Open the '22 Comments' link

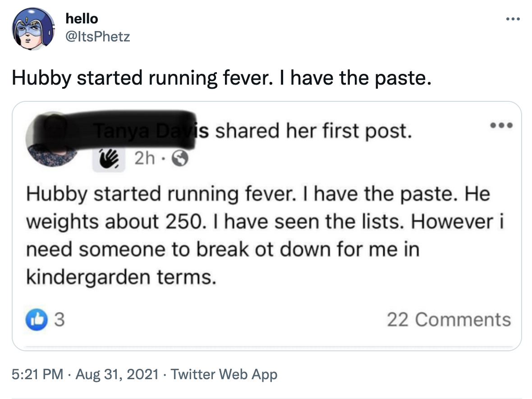point(449,319)
